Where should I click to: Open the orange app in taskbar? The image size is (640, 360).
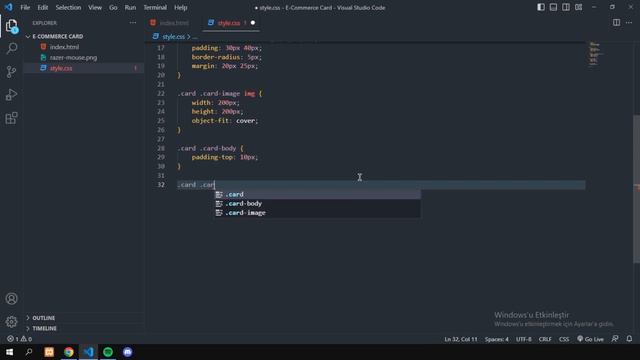pyautogui.click(x=49, y=352)
